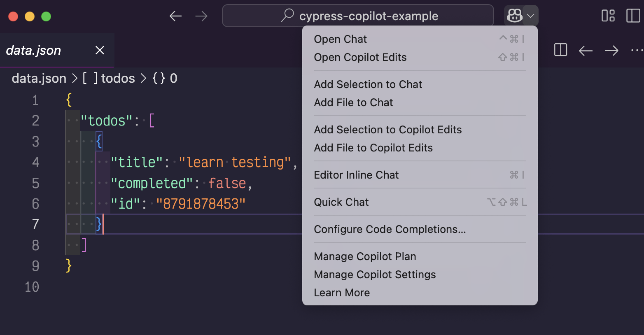
Task: Click the "learn testing" string value
Action: click(235, 162)
